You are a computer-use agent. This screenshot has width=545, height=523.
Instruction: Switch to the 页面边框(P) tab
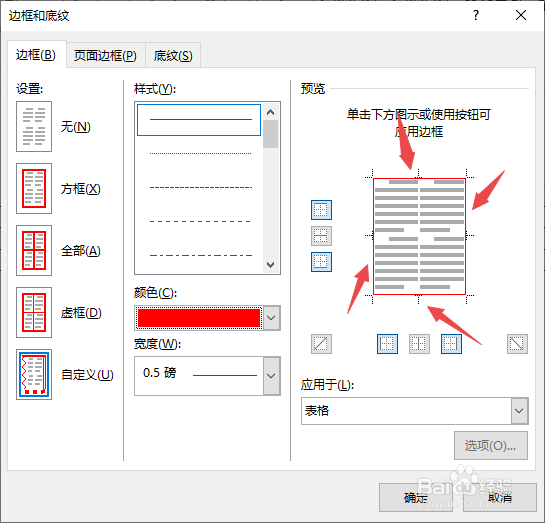105,56
